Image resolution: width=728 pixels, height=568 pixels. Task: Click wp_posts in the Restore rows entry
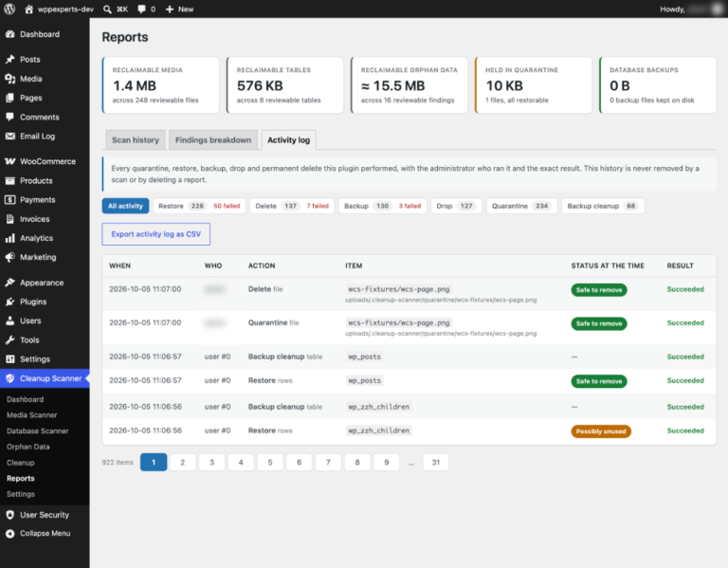coord(364,380)
